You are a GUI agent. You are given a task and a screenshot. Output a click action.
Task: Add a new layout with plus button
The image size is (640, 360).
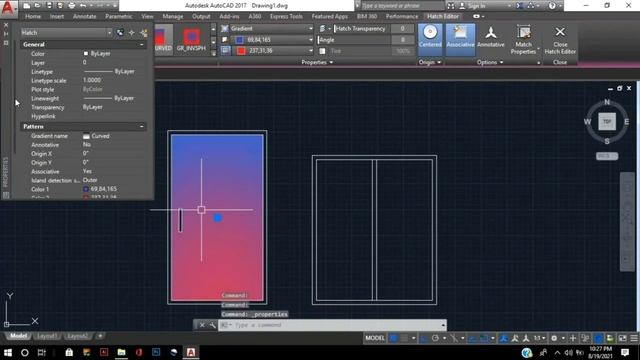click(100, 336)
